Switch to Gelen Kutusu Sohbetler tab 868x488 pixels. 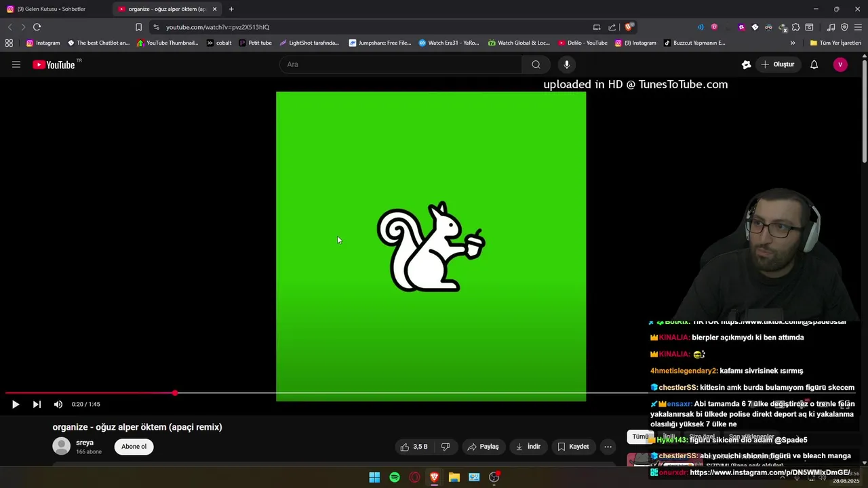coord(54,9)
